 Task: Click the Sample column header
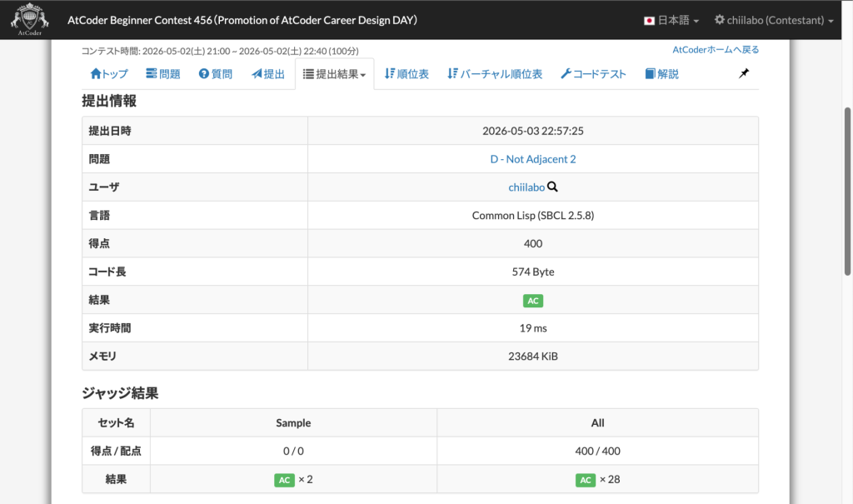click(293, 423)
